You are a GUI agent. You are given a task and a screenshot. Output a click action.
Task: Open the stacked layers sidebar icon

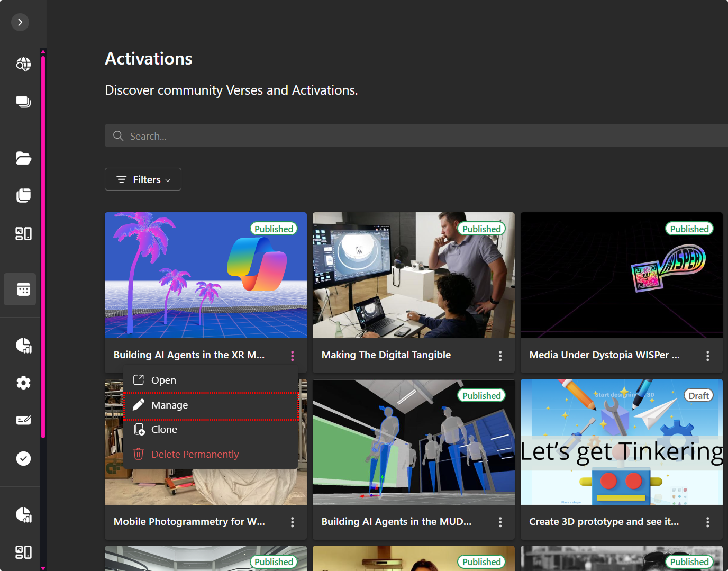click(23, 102)
